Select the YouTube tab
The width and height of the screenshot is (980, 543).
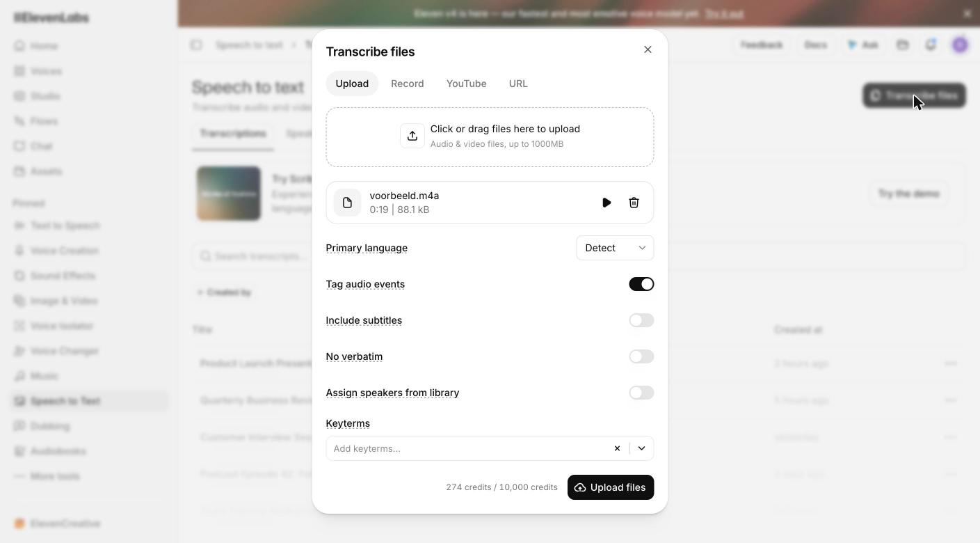click(x=467, y=84)
